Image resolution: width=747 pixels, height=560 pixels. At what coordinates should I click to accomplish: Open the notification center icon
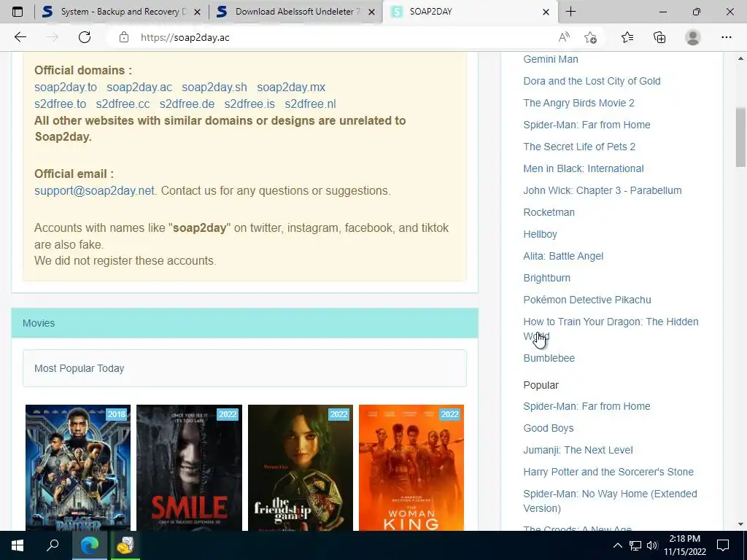pos(723,545)
